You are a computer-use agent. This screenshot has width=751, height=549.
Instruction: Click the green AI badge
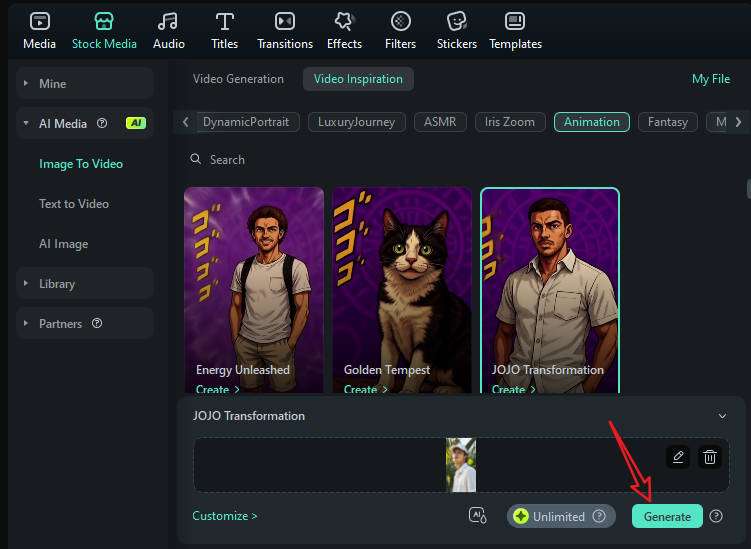(136, 123)
